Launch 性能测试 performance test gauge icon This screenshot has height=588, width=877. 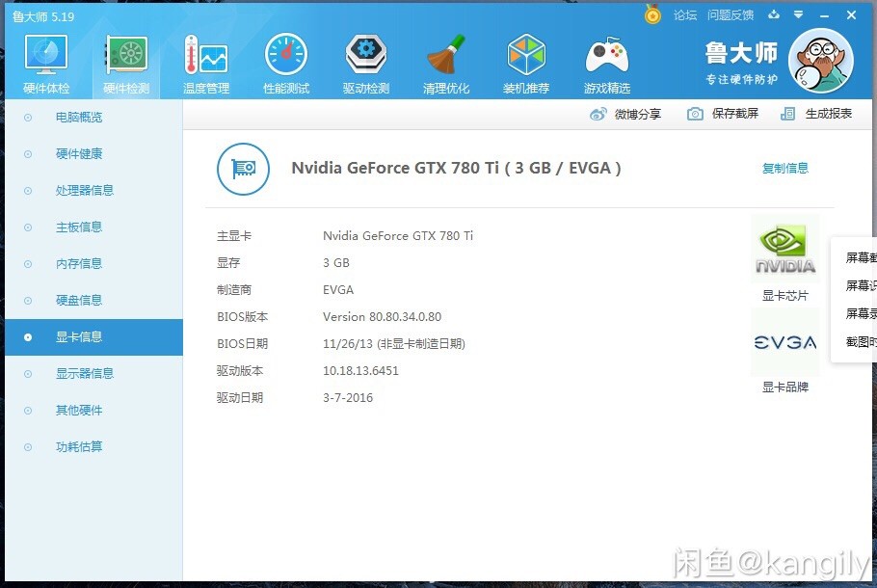[x=286, y=54]
